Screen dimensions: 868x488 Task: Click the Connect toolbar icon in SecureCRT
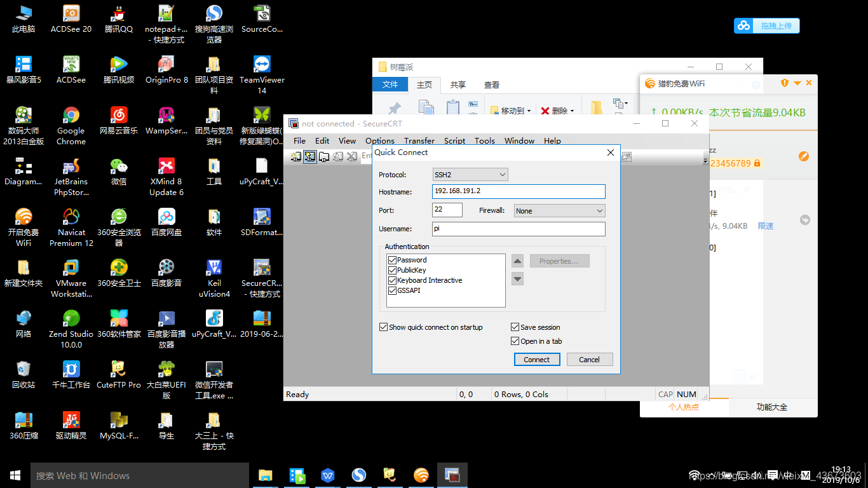[x=296, y=156]
